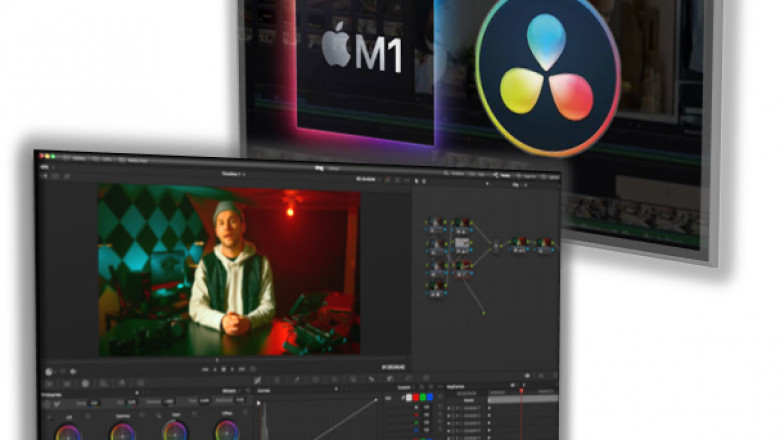Toggle the Nodes panel button

501,176
